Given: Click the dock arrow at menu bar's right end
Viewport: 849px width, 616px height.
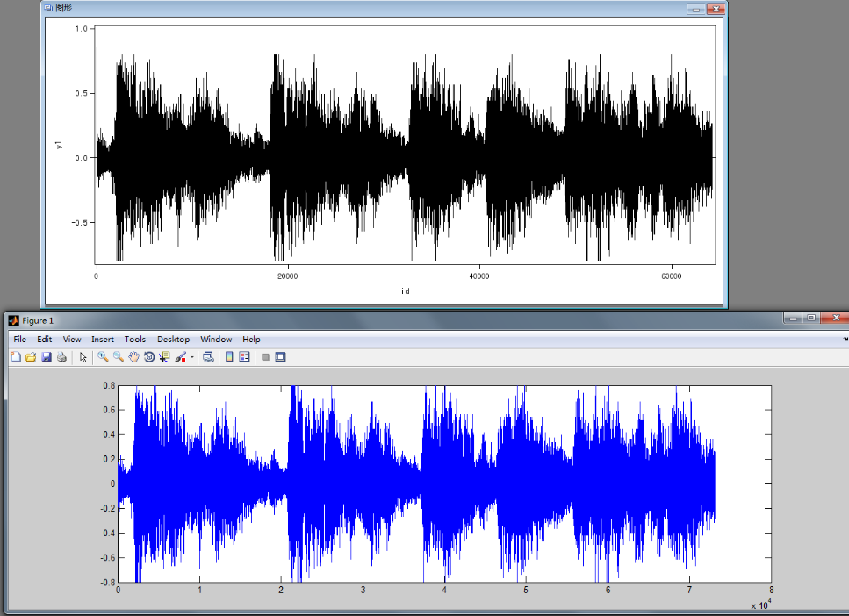Looking at the screenshot, I should tap(845, 339).
